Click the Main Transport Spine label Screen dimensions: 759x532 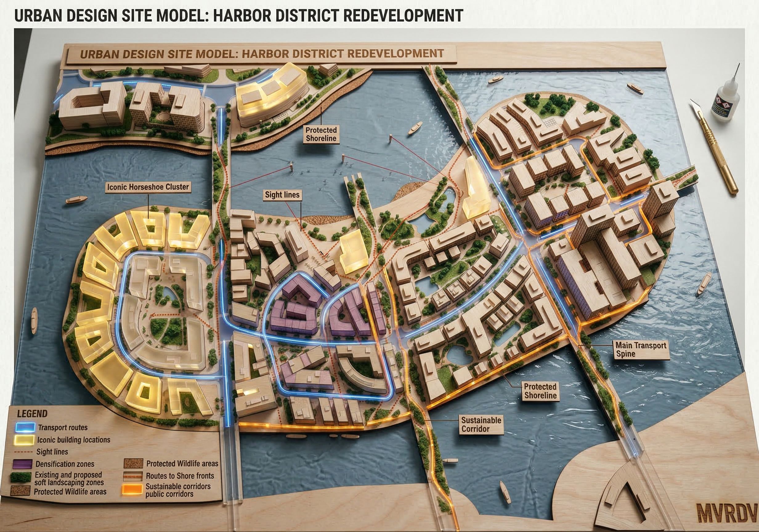click(640, 350)
